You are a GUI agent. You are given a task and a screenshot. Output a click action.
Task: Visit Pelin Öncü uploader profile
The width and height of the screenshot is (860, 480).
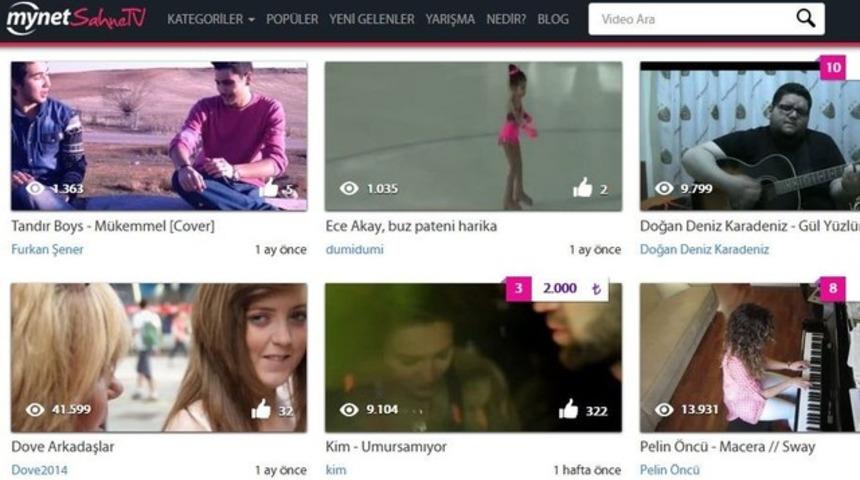coord(670,470)
